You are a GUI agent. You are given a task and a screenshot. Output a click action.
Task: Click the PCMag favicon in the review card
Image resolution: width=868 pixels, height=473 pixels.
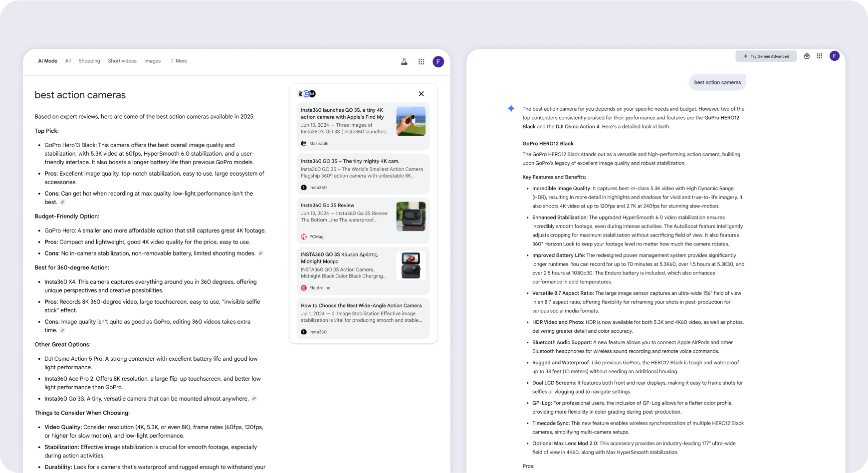pyautogui.click(x=304, y=236)
